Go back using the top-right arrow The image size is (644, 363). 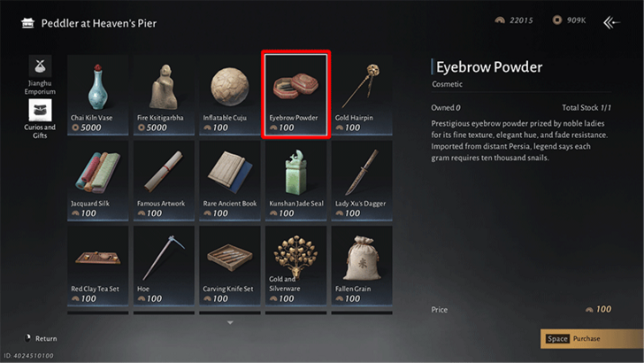pyautogui.click(x=611, y=22)
